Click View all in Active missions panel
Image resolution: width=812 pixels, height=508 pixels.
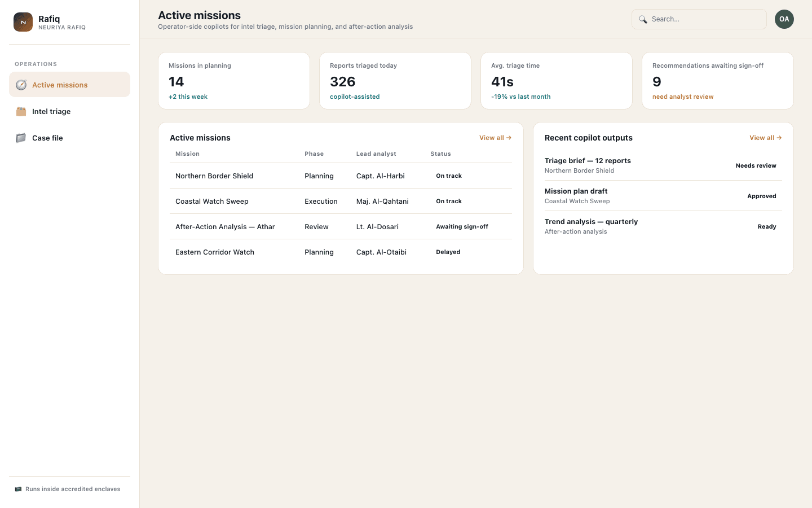point(495,138)
